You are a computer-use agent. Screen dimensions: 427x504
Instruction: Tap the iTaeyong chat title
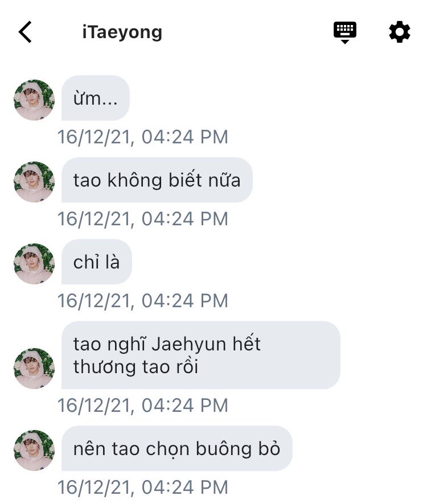(122, 32)
